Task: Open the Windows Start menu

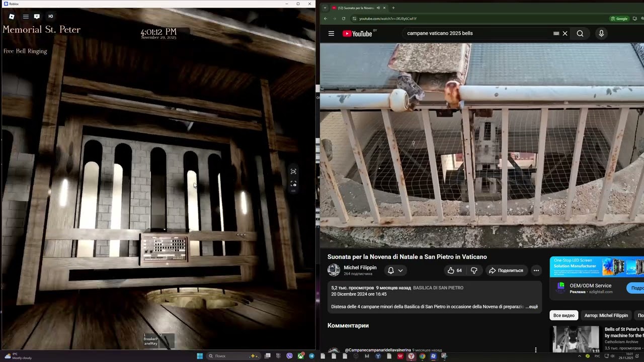Action: point(200,356)
